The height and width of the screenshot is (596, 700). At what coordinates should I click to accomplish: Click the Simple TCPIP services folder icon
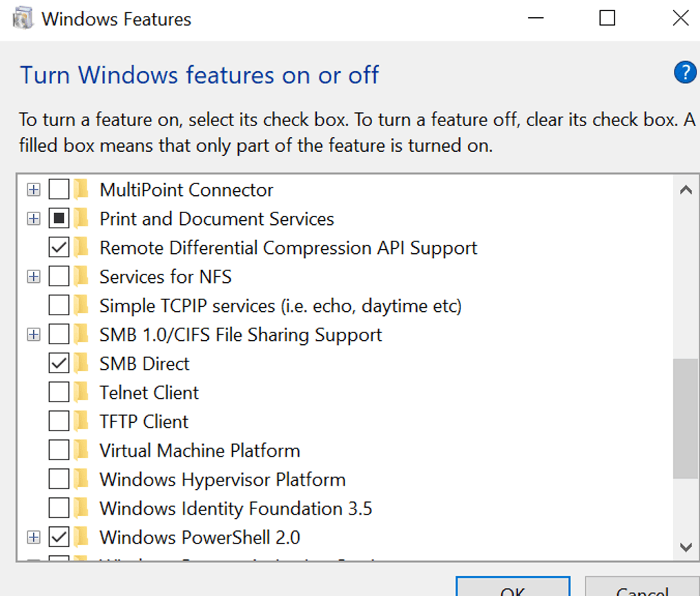coord(81,306)
